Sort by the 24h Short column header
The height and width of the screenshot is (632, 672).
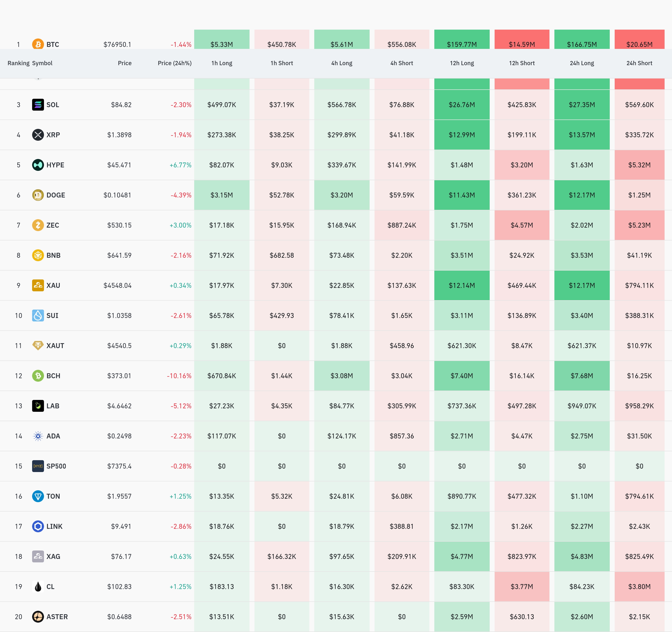pyautogui.click(x=640, y=63)
